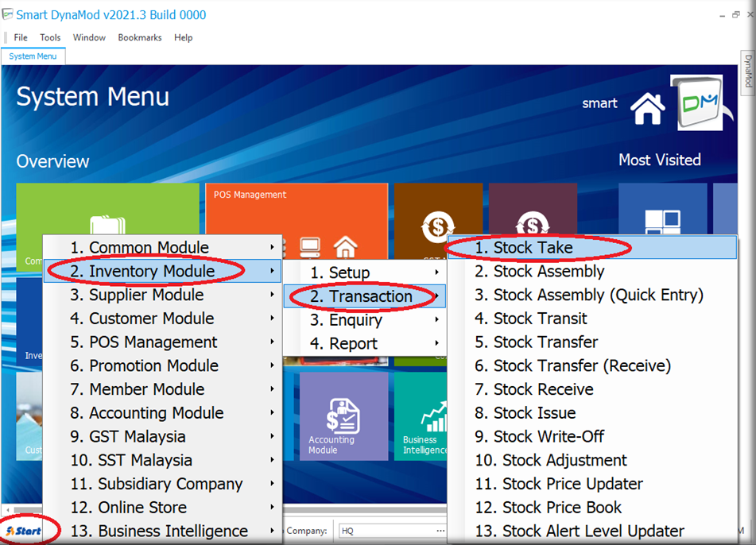
Task: Click the Start button icon
Action: pyautogui.click(x=24, y=531)
